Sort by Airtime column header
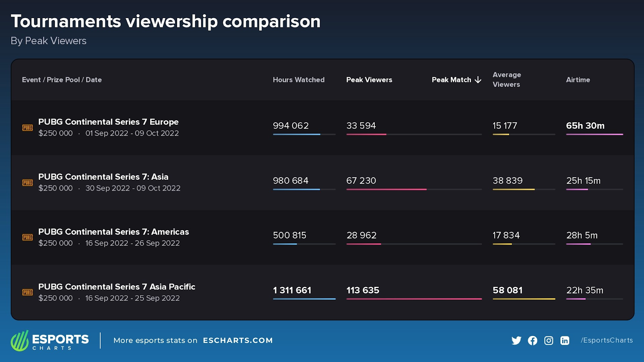This screenshot has width=644, height=362. pos(578,80)
